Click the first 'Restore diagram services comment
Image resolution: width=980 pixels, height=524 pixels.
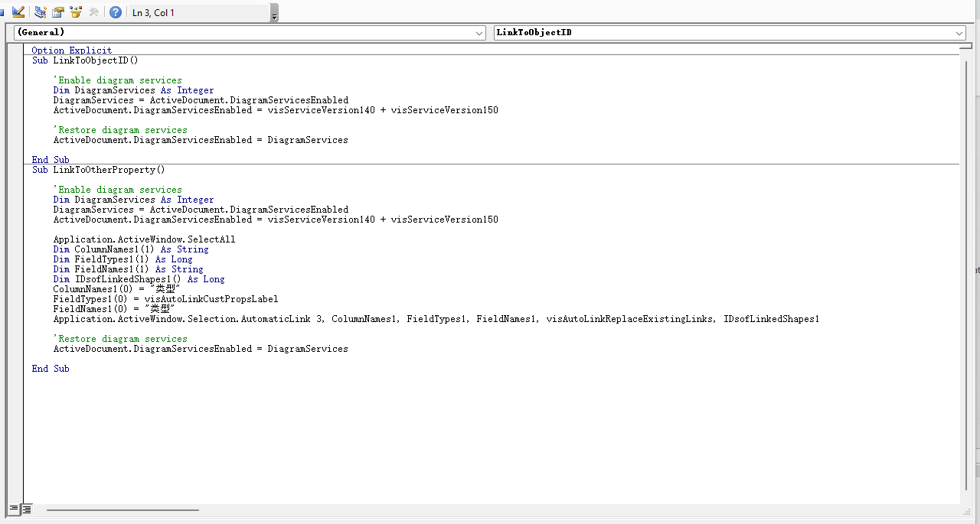tap(120, 130)
